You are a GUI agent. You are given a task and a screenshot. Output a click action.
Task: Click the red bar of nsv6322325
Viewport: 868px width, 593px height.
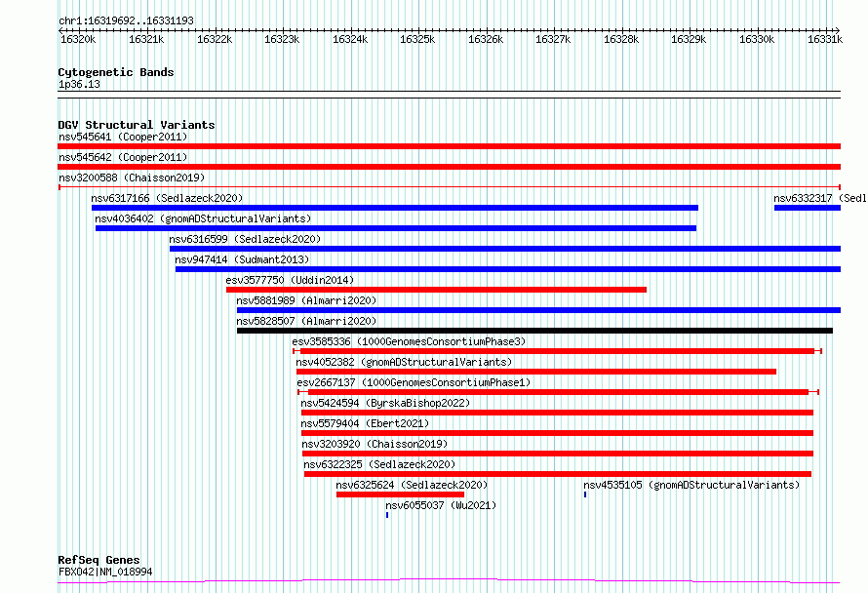(x=558, y=474)
